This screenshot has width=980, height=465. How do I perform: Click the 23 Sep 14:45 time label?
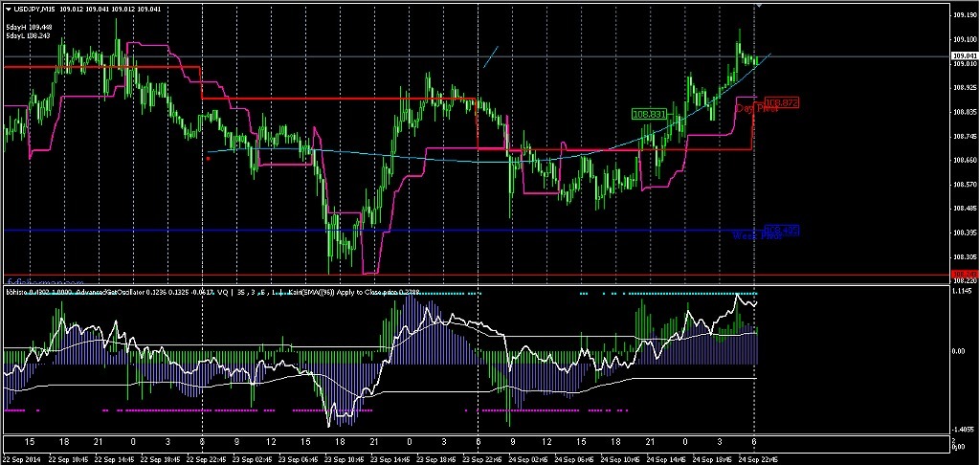391,458
